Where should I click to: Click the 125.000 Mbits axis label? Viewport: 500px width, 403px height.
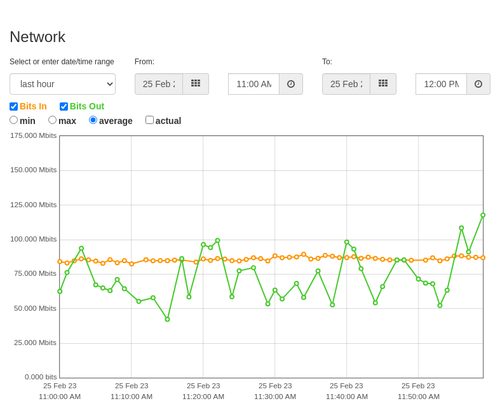point(33,205)
